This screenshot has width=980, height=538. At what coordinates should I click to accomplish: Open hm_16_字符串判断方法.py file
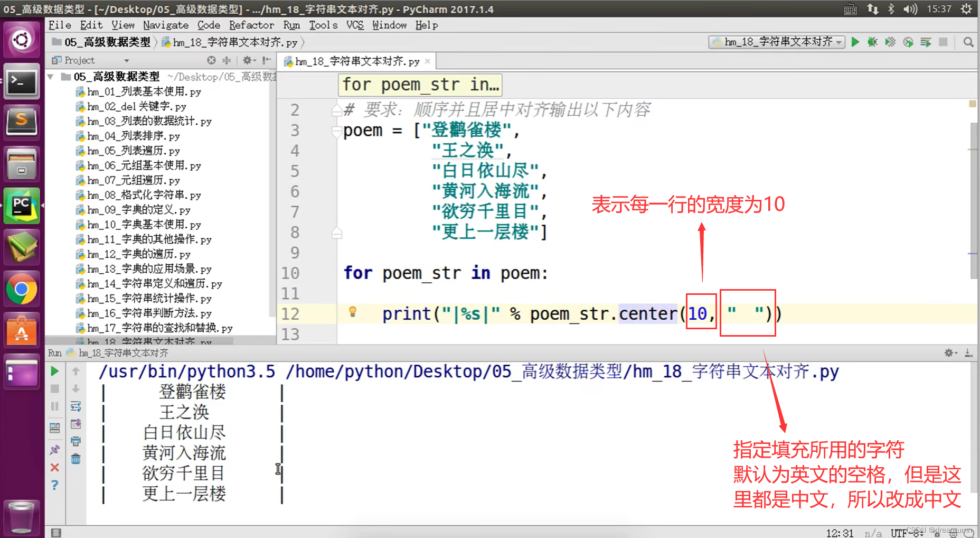[144, 314]
